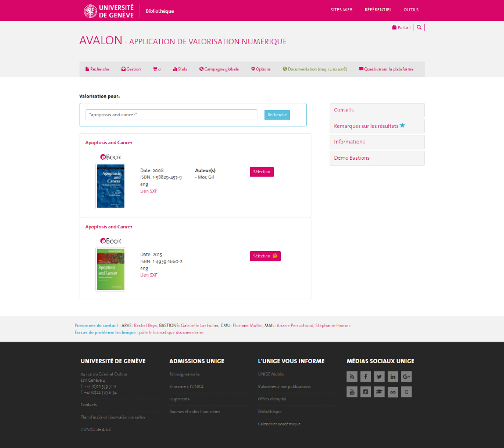Image resolution: width=504 pixels, height=448 pixels.
Task: Open the UNIGE RSS feed icon
Action: tap(352, 377)
